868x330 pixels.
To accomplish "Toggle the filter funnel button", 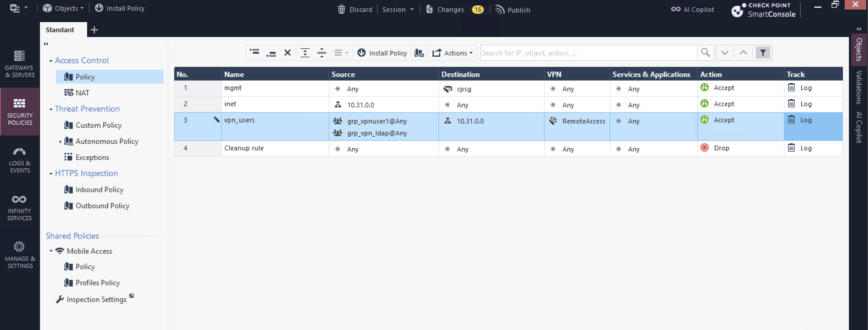I will click(763, 53).
